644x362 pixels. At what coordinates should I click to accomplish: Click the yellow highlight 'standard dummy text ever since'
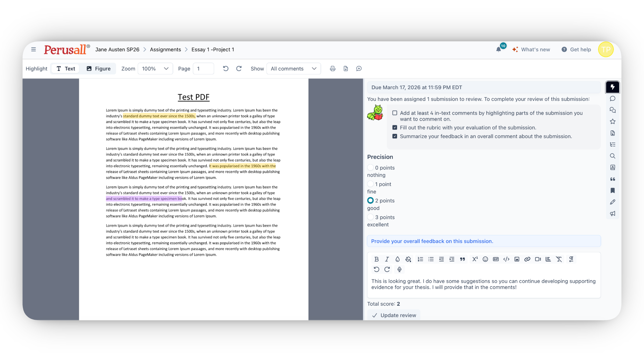click(159, 116)
